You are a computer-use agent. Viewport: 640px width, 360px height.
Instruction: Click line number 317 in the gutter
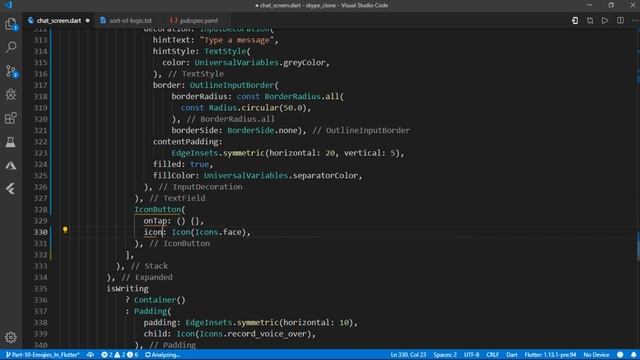coord(40,85)
